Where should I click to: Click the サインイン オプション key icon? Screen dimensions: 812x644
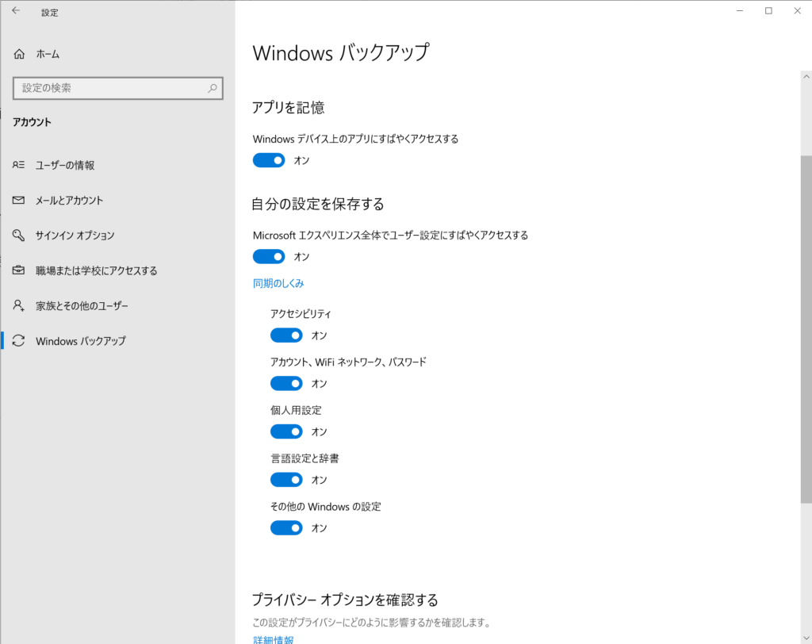19,236
